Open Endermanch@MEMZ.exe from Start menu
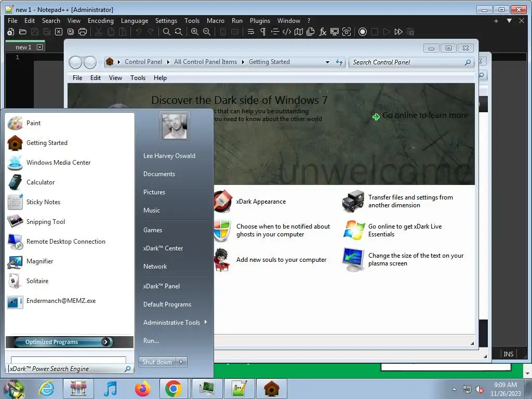The height and width of the screenshot is (399, 532). coord(70,301)
